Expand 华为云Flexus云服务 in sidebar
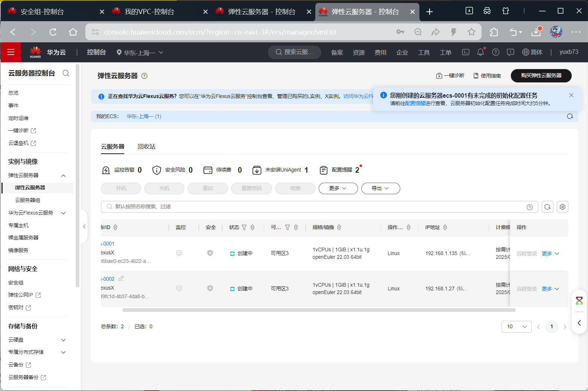 coord(63,213)
